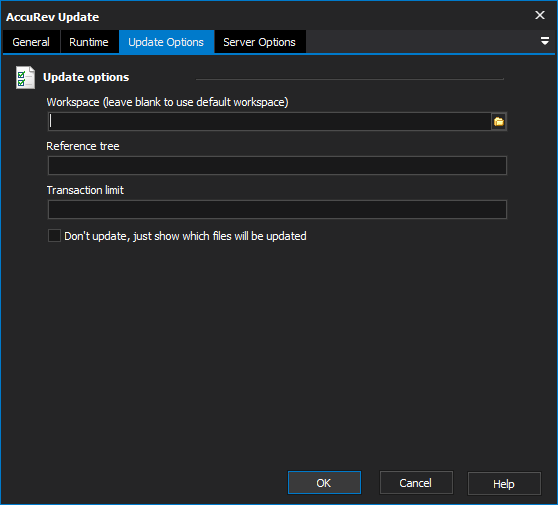Image resolution: width=558 pixels, height=505 pixels.
Task: Close the AccuRev Update dialog
Action: pos(540,15)
